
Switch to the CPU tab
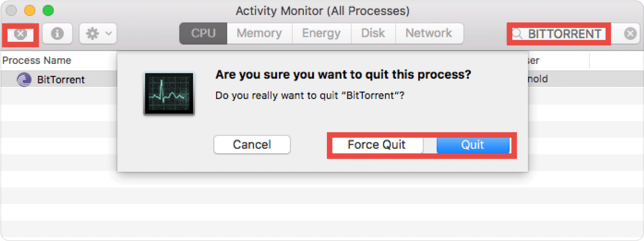pos(203,33)
